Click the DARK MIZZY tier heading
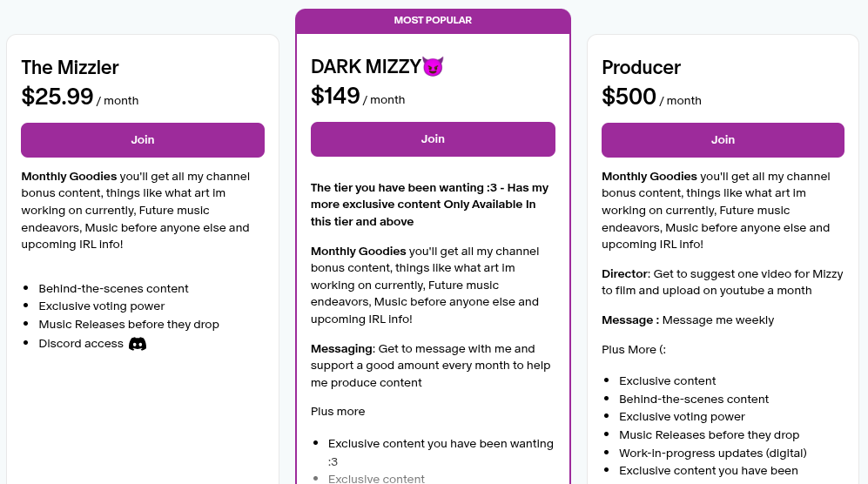This screenshot has height=484, width=868. 366,67
